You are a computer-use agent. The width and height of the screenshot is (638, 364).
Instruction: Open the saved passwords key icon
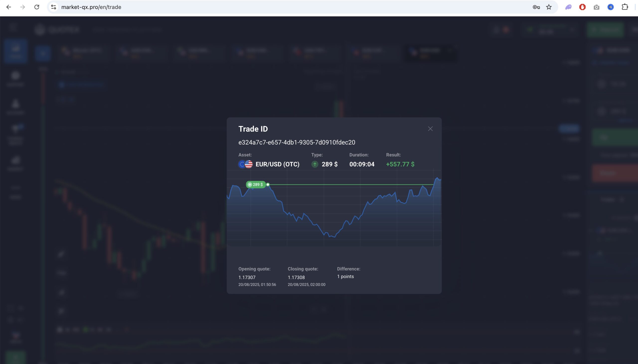point(536,7)
